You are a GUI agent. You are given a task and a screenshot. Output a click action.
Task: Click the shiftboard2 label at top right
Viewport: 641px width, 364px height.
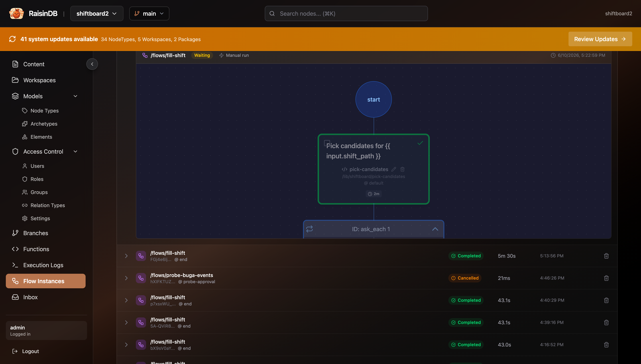tap(618, 13)
